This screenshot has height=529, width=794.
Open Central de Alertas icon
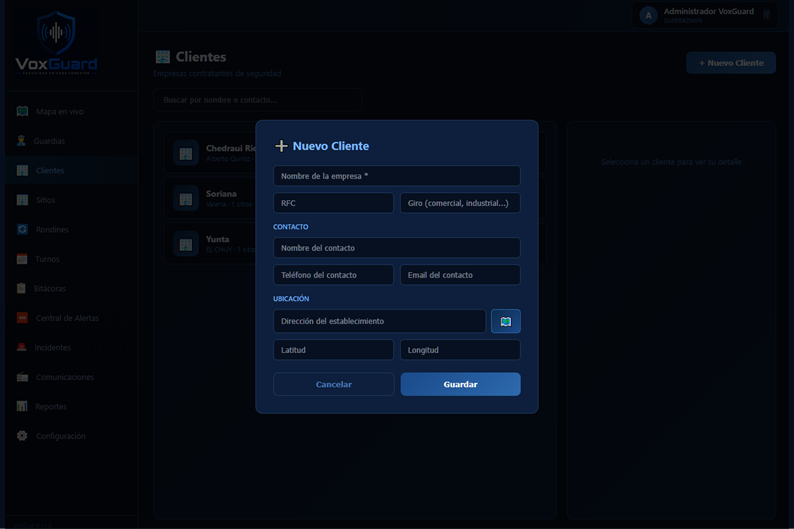(x=22, y=318)
